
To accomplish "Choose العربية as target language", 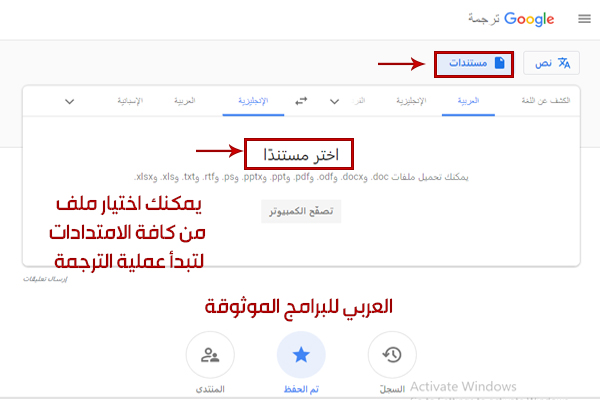I will tap(184, 101).
